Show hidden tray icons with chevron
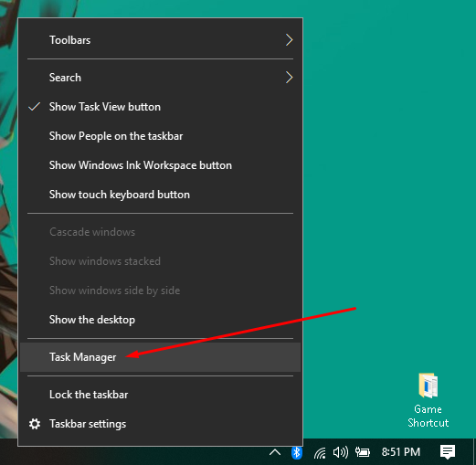This screenshot has height=465, width=476. coord(275,452)
